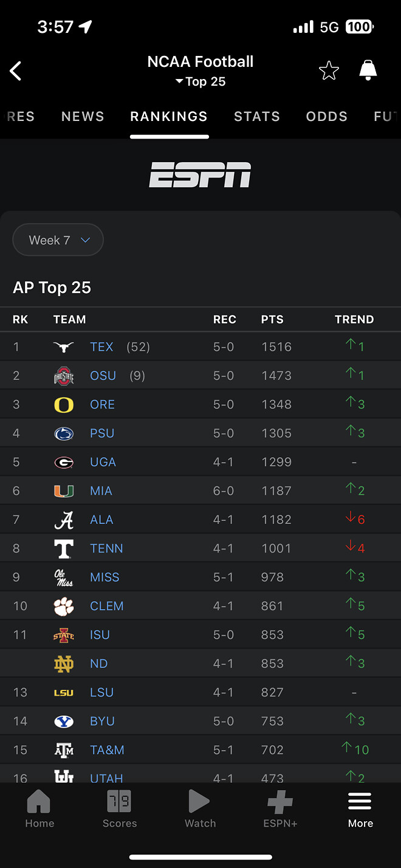Open the Top 25 selector chevron
The image size is (401, 868).
click(179, 81)
